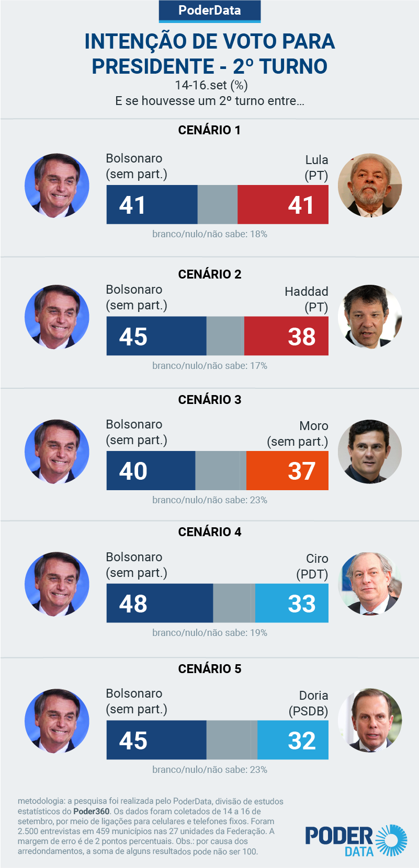Click Bolsonaro's photo in Cenário 1
419x868 pixels.
[x=57, y=185]
